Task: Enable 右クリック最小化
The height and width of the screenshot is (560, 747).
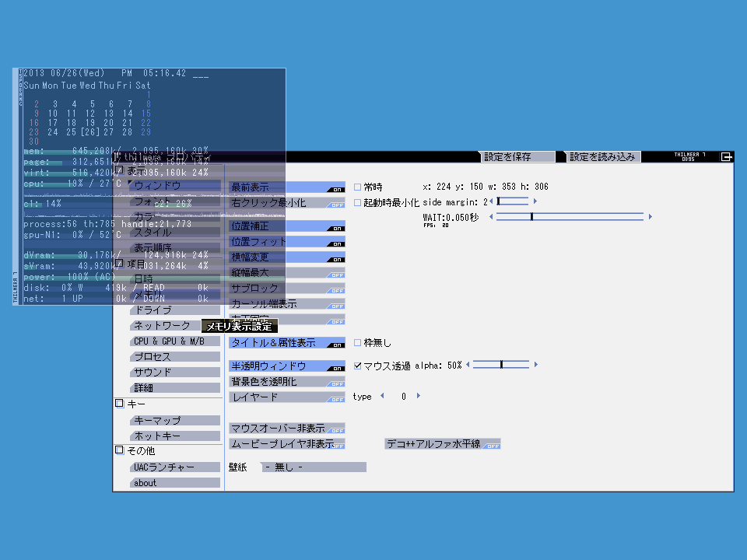Action: point(287,203)
